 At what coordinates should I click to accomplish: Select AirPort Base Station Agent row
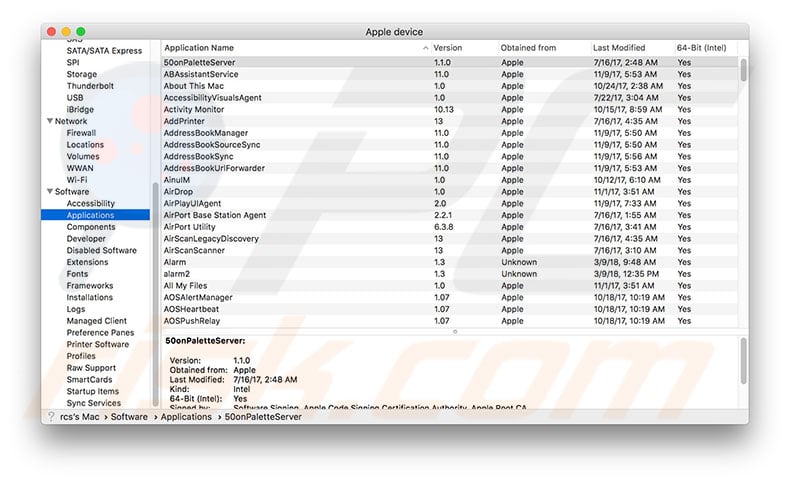pos(449,215)
